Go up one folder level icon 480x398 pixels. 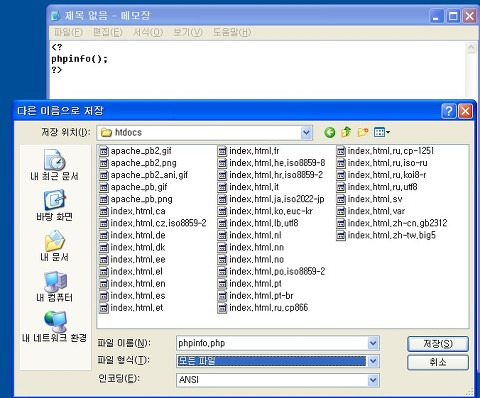tap(346, 132)
